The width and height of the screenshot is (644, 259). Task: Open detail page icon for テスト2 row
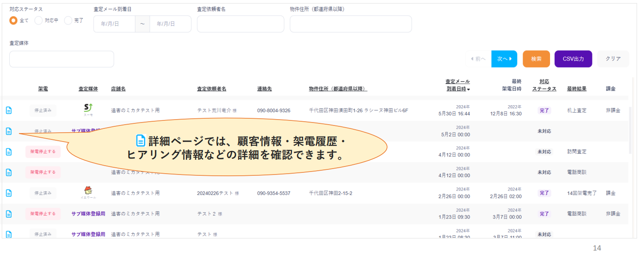click(x=8, y=214)
